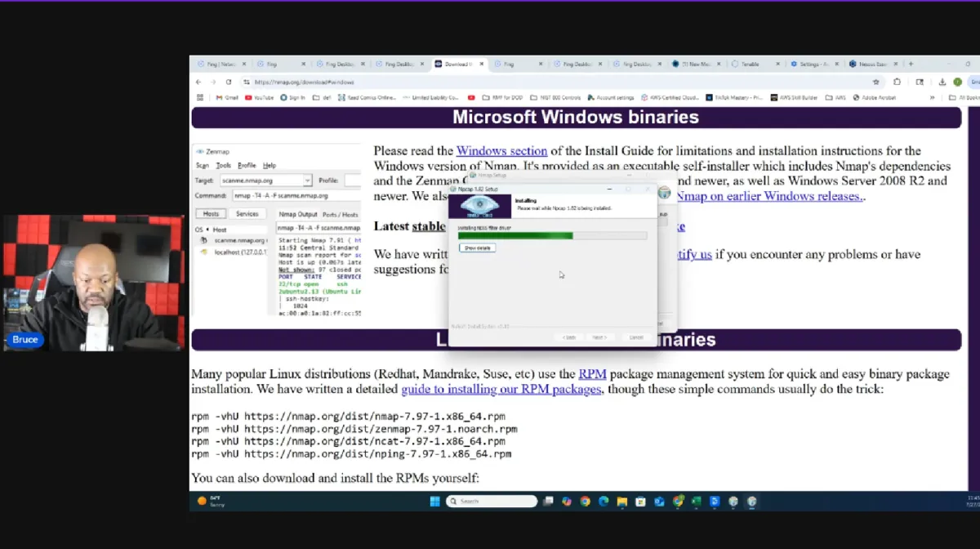Click the Windows taskbar Search box
Screen dimensions: 980x549
492,502
